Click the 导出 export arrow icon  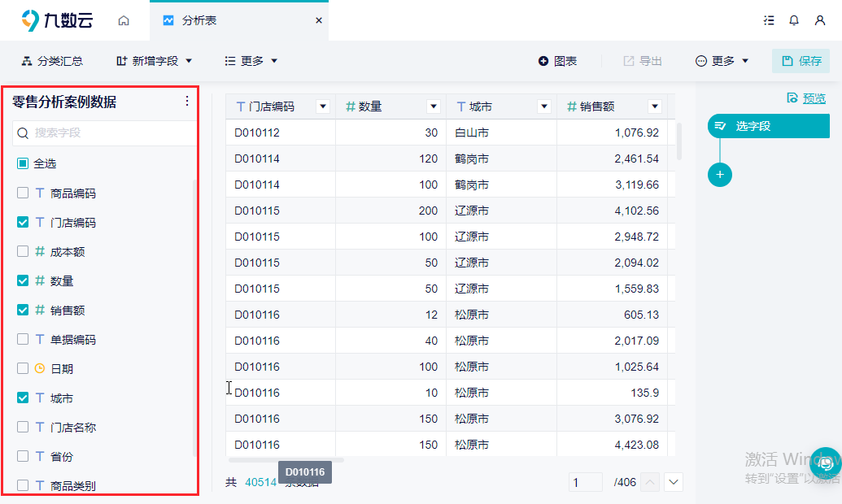pyautogui.click(x=628, y=61)
